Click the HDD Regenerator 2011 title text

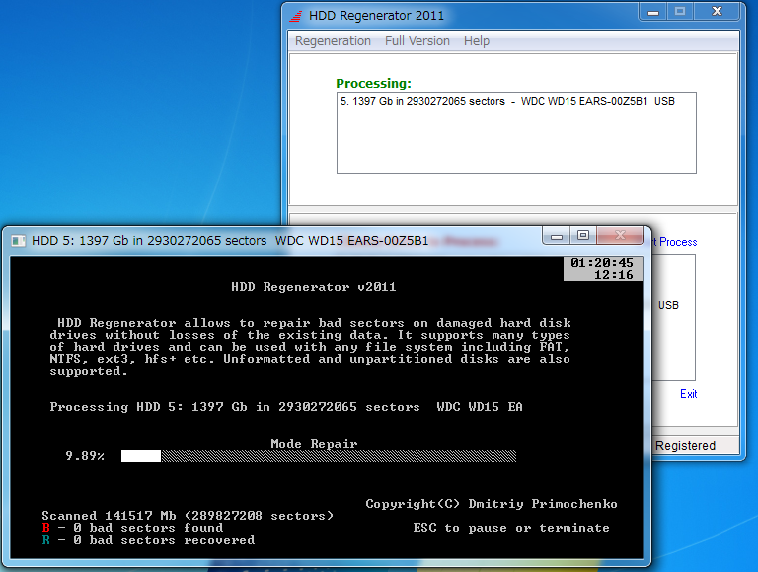click(x=376, y=16)
